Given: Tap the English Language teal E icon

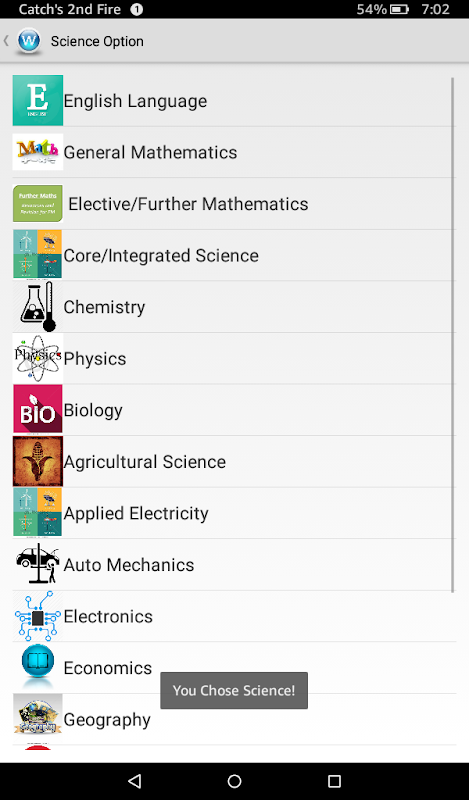Looking at the screenshot, I should [x=38, y=100].
